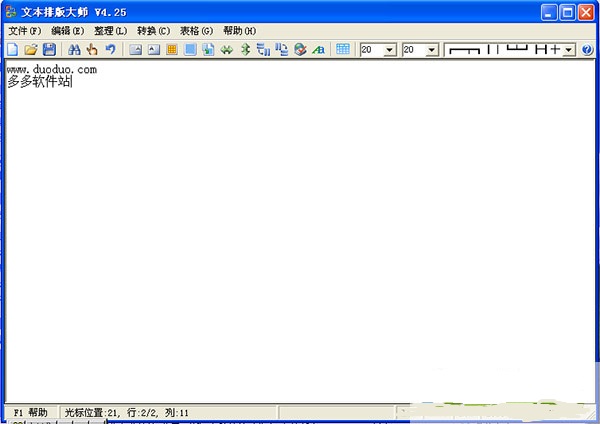Click the New document icon

tap(12, 49)
